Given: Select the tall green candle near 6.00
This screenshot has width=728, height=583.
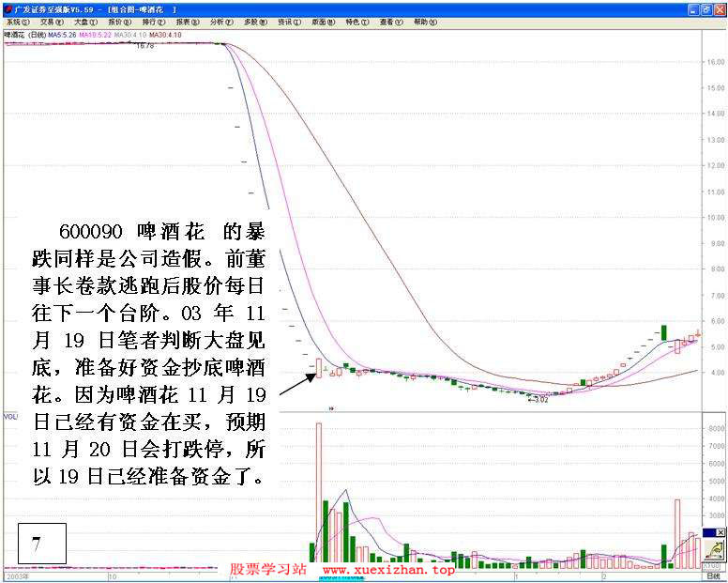Looking at the screenshot, I should click(x=664, y=333).
